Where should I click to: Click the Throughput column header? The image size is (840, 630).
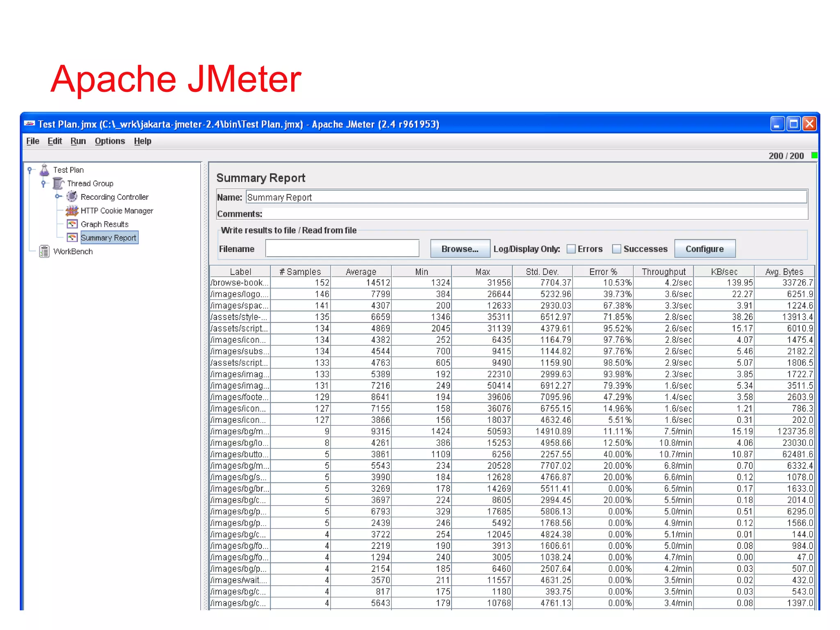(663, 272)
